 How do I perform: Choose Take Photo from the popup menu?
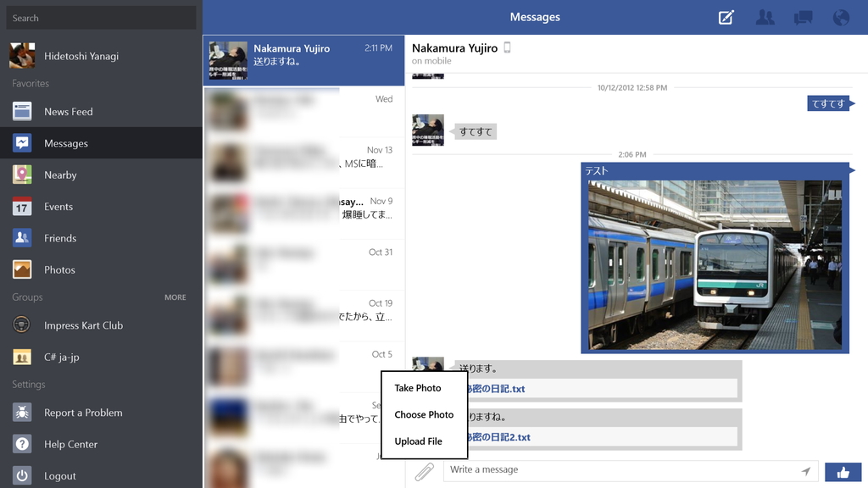418,388
